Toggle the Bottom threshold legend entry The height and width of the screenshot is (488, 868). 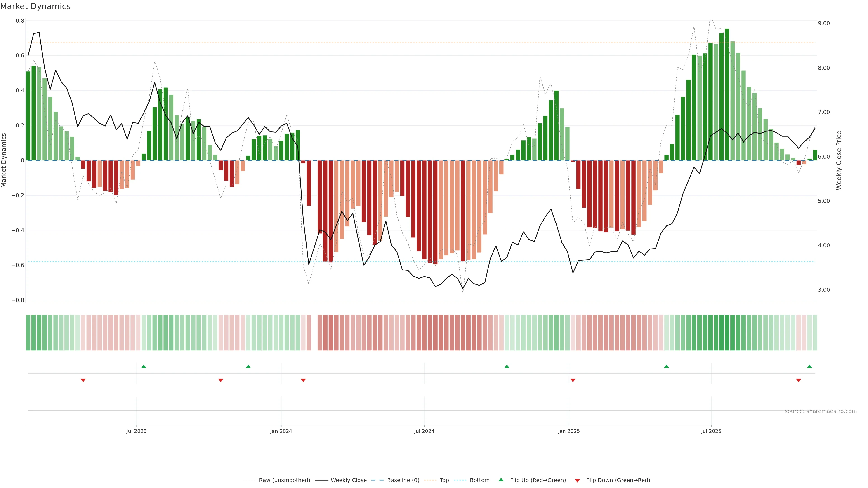[479, 480]
